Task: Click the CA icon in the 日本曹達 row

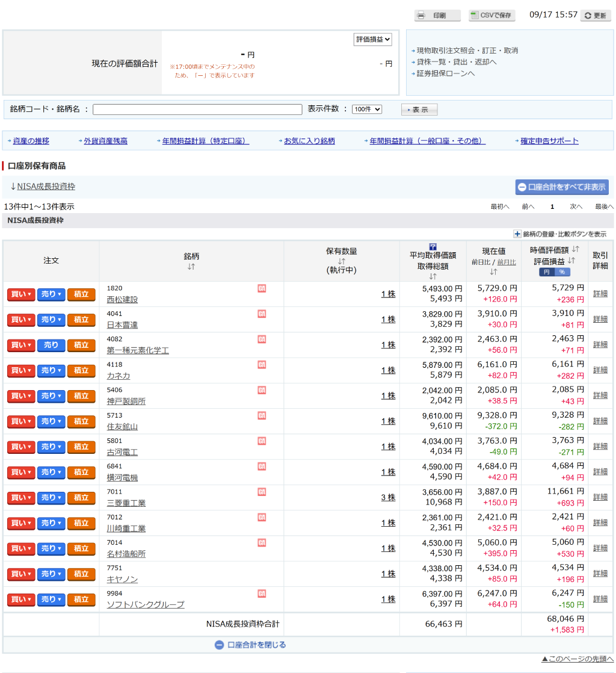Action: (x=262, y=314)
